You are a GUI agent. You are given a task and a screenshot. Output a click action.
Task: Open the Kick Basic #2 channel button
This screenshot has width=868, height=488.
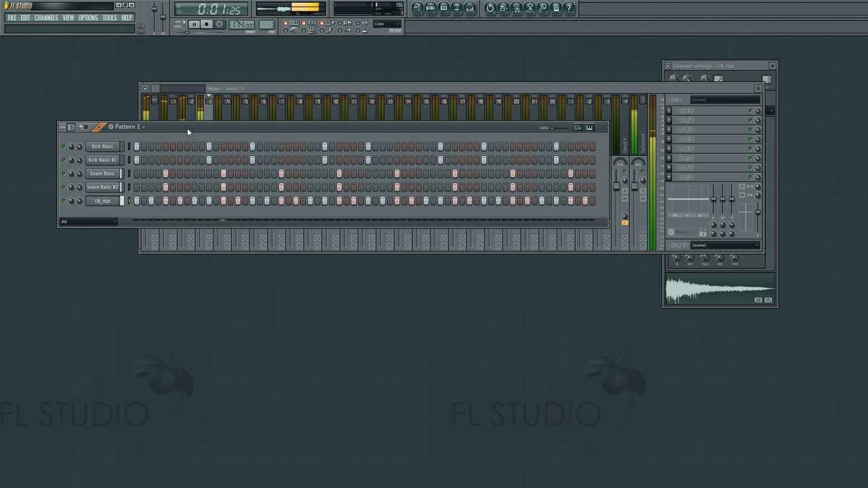coord(102,160)
